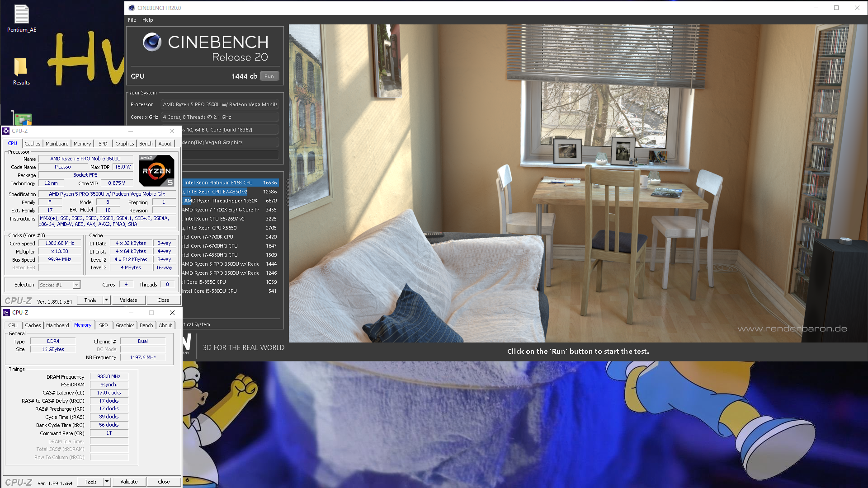The width and height of the screenshot is (868, 488).
Task: Open Graphics tab in top CPU-Z window
Action: coord(125,144)
